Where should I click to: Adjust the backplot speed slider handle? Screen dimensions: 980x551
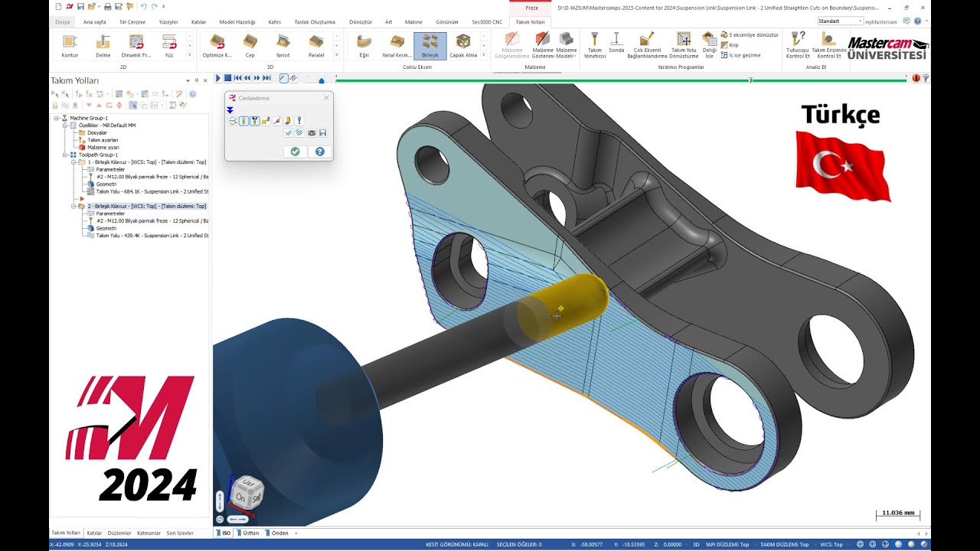tap(322, 80)
